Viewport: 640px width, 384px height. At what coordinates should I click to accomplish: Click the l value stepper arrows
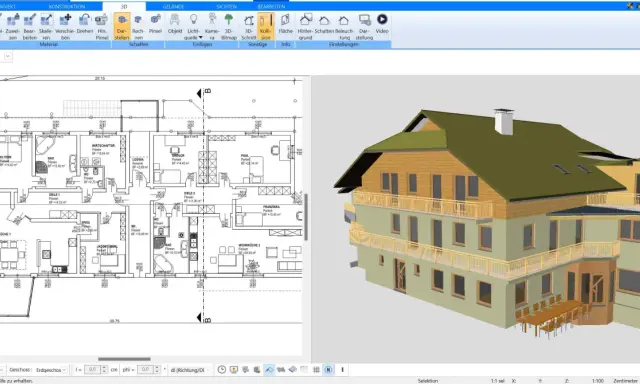point(104,370)
